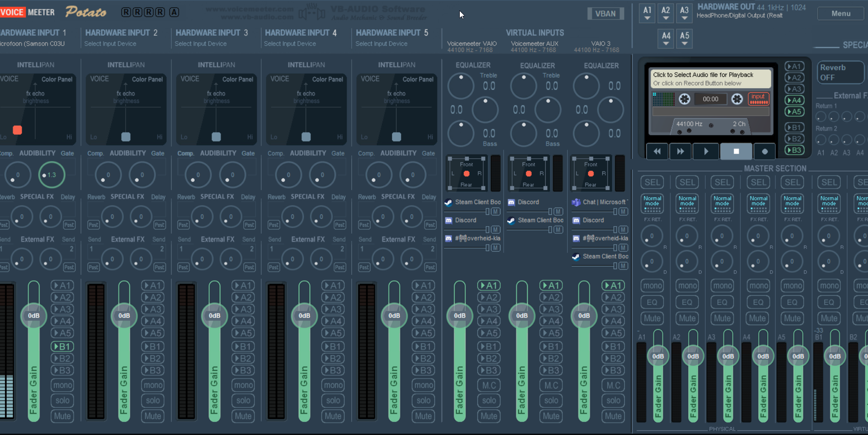The image size is (868, 435).
Task: Enable solo on Hardware Input 4
Action: pyautogui.click(x=333, y=400)
